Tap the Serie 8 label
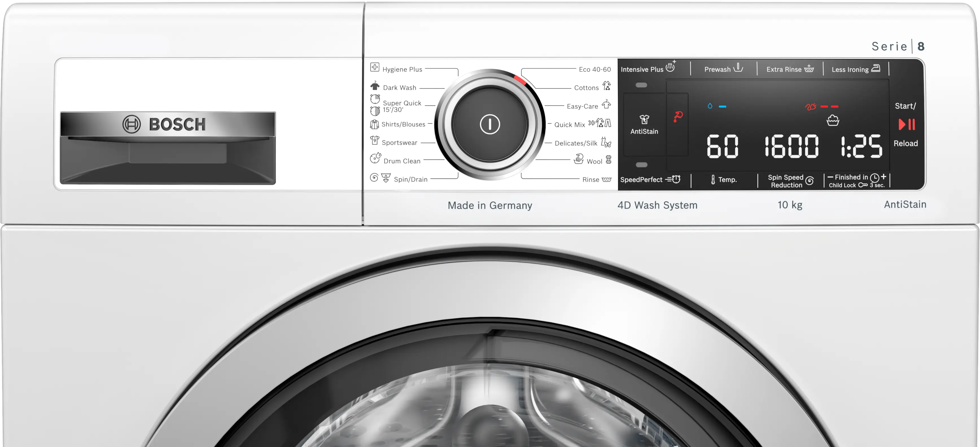 tap(898, 46)
